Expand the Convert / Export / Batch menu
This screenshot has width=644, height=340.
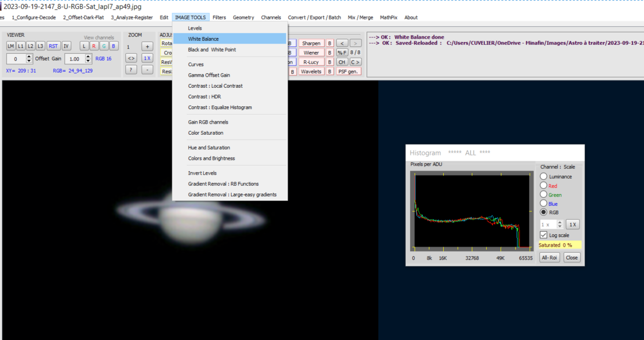pyautogui.click(x=314, y=17)
